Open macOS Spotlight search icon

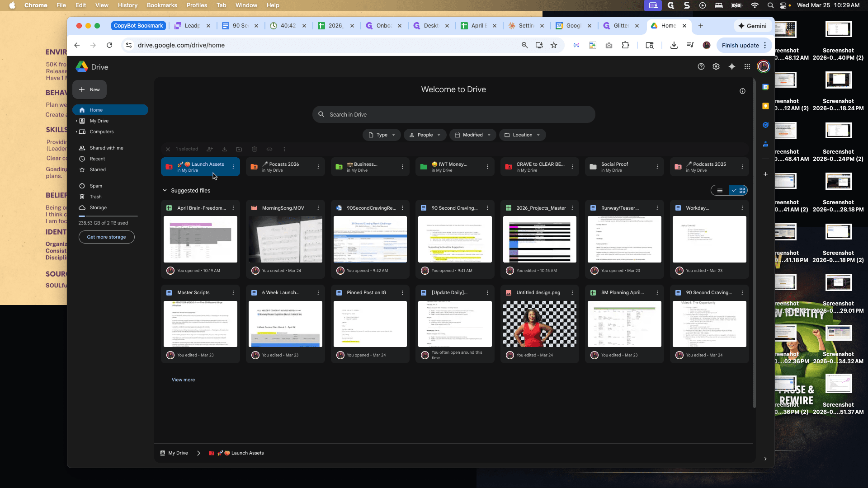tap(770, 5)
